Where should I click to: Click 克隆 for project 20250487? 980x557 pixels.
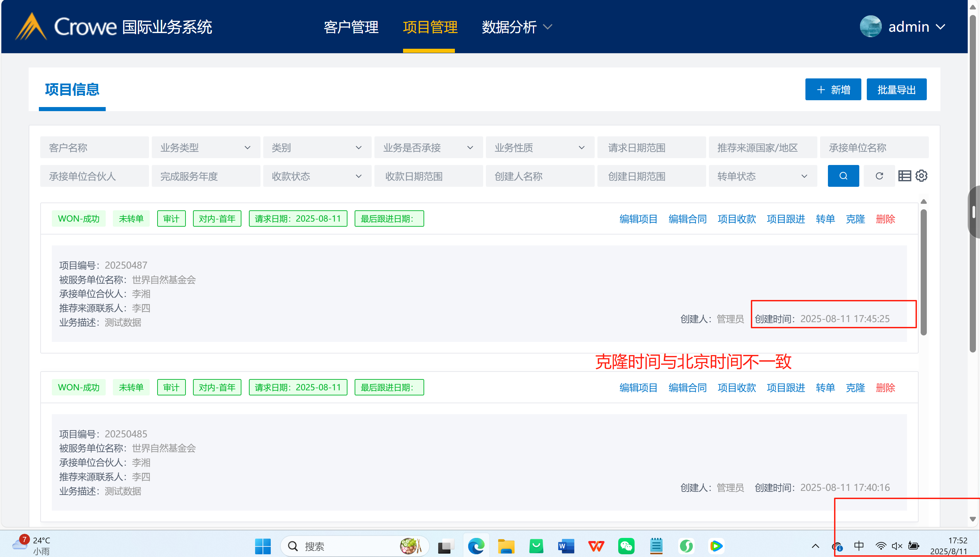pos(855,219)
